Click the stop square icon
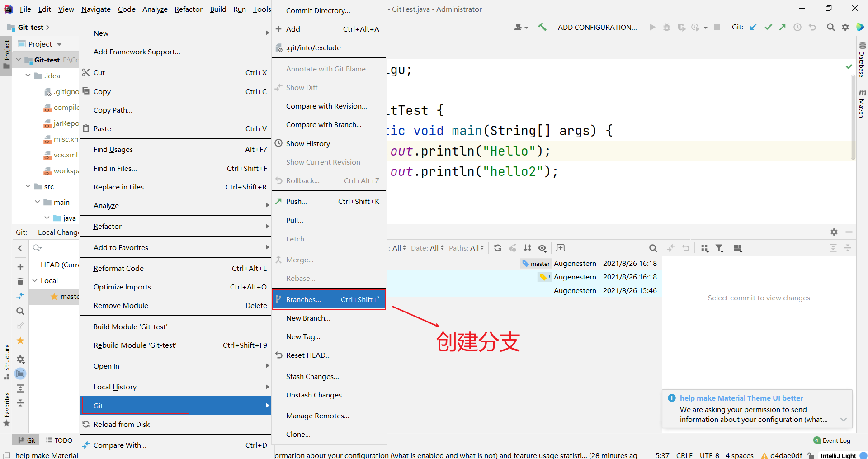The width and height of the screenshot is (868, 459). click(717, 27)
